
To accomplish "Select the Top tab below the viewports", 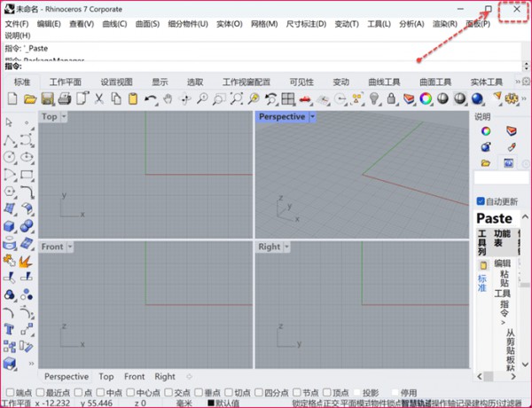I will [x=106, y=376].
